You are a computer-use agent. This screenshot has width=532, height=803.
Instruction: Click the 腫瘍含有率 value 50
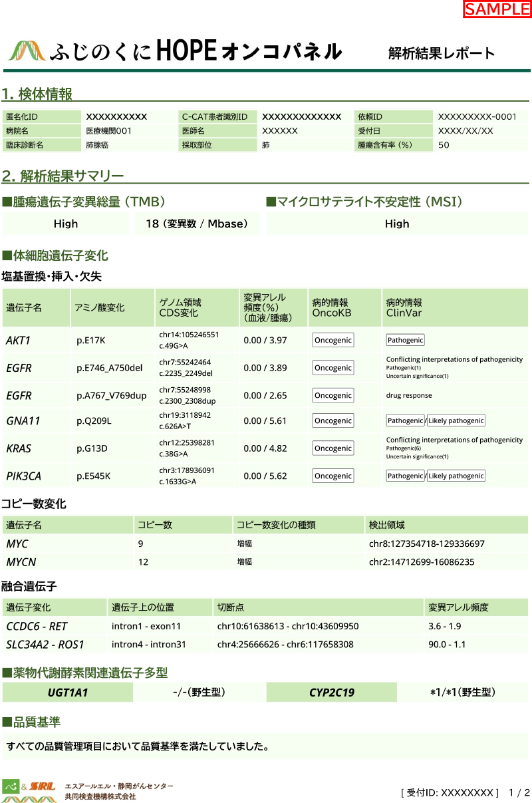coord(444,144)
